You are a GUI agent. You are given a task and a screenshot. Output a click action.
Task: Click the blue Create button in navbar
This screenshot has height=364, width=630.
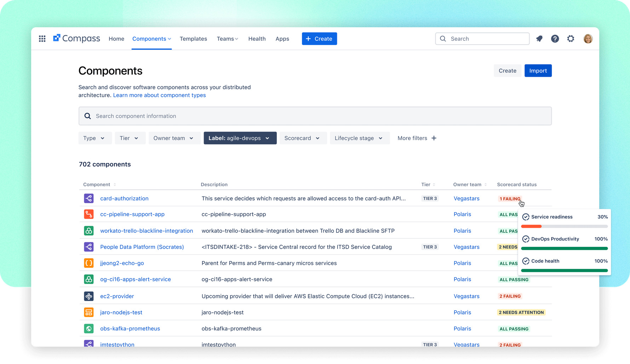click(x=319, y=39)
